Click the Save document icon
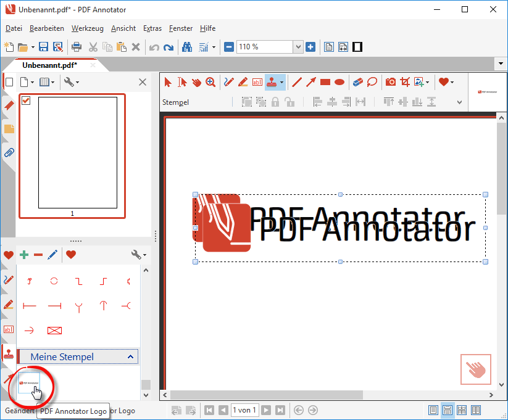 (x=43, y=47)
